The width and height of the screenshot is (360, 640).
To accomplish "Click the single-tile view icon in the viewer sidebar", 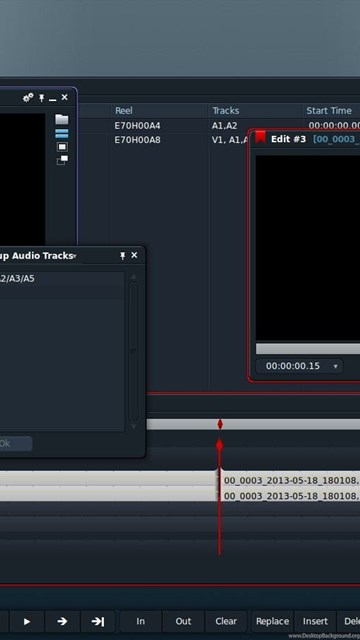I will pyautogui.click(x=62, y=147).
